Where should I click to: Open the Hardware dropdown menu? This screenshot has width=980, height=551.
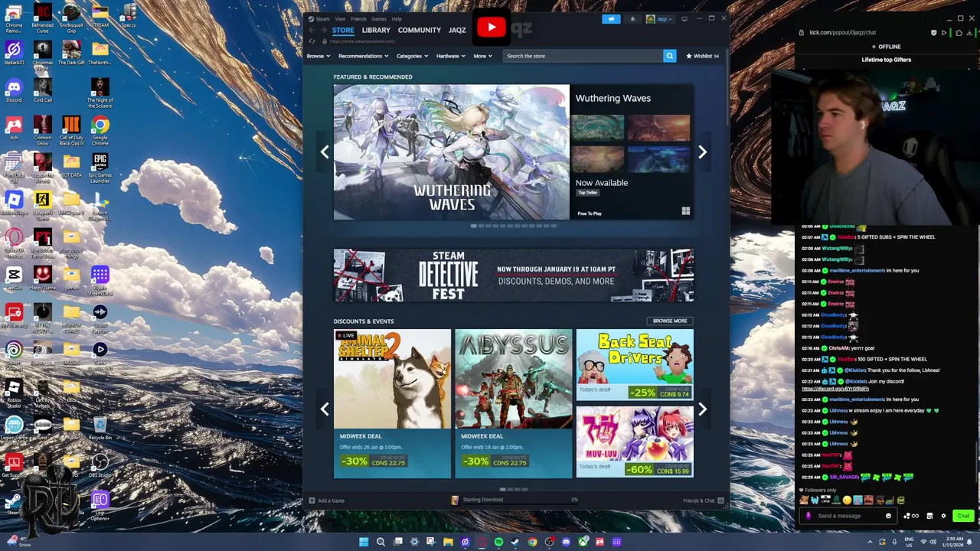(450, 56)
